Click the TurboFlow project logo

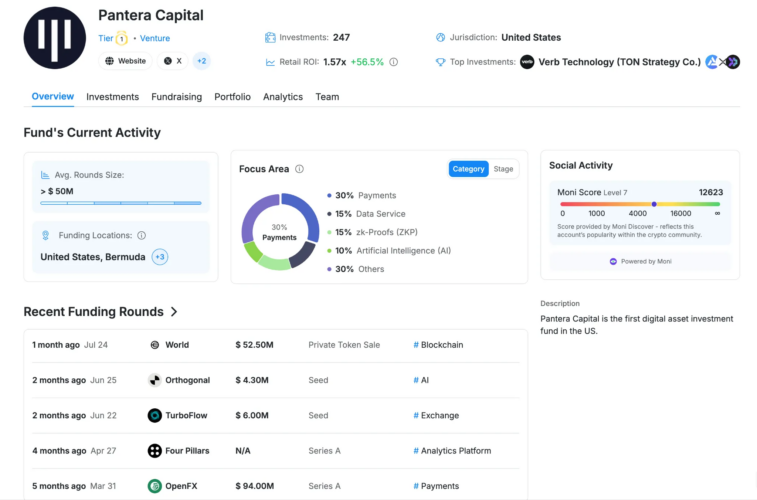click(x=154, y=415)
